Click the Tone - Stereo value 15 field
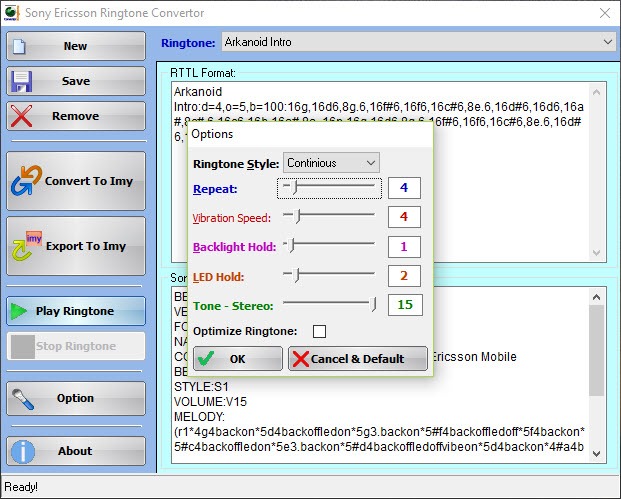This screenshot has height=499, width=621. coord(405,305)
